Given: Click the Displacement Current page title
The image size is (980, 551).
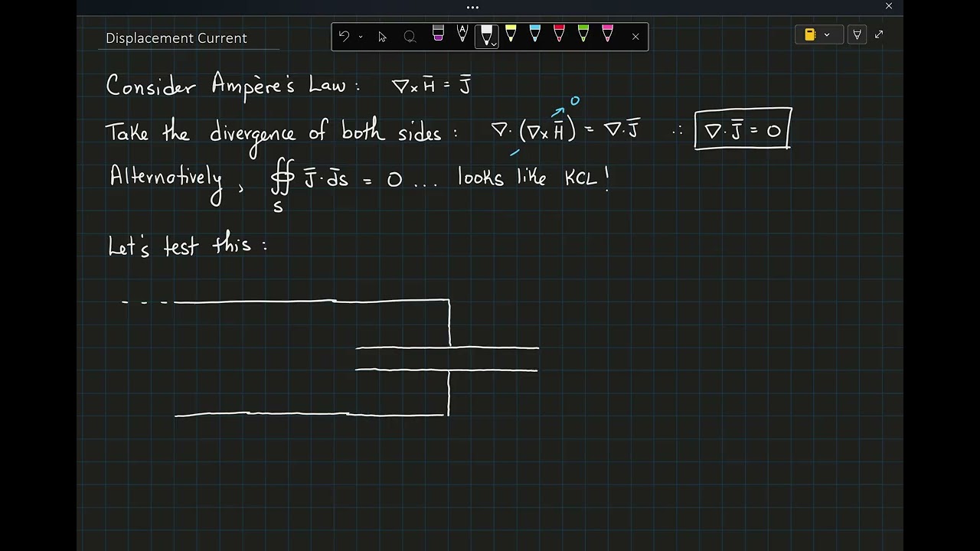Looking at the screenshot, I should [176, 38].
